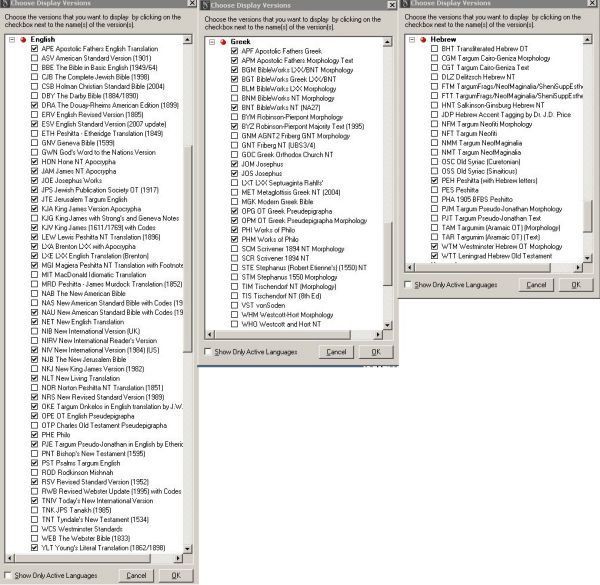Uncheck PEH Peshitta with Hebrew letters

(x=434, y=181)
